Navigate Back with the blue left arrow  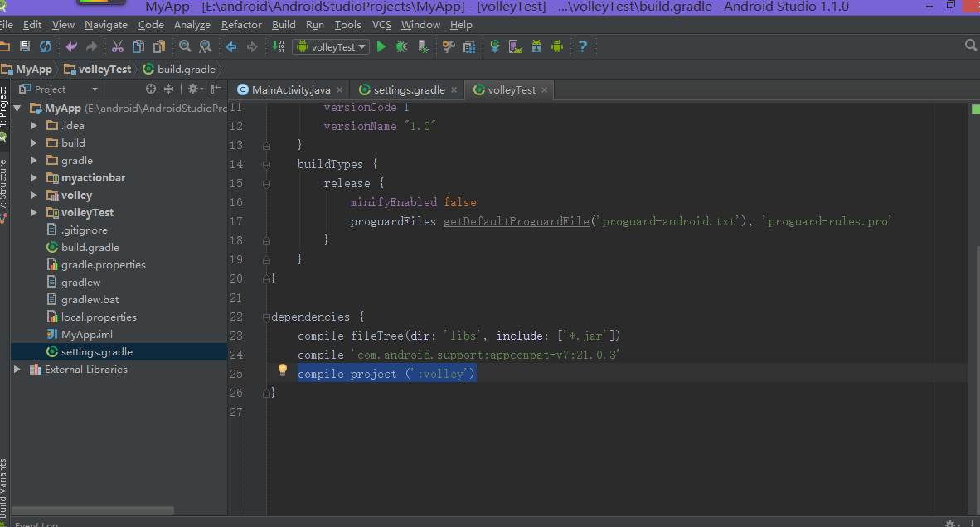[231, 47]
